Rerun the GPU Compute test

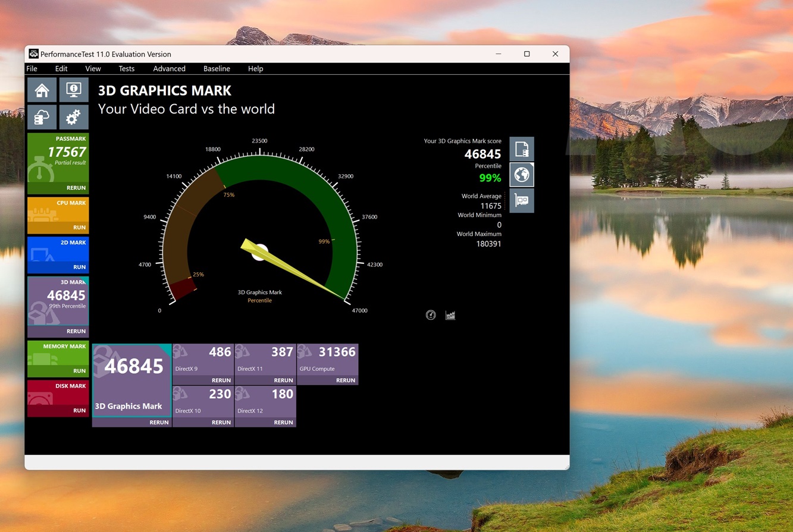[345, 380]
